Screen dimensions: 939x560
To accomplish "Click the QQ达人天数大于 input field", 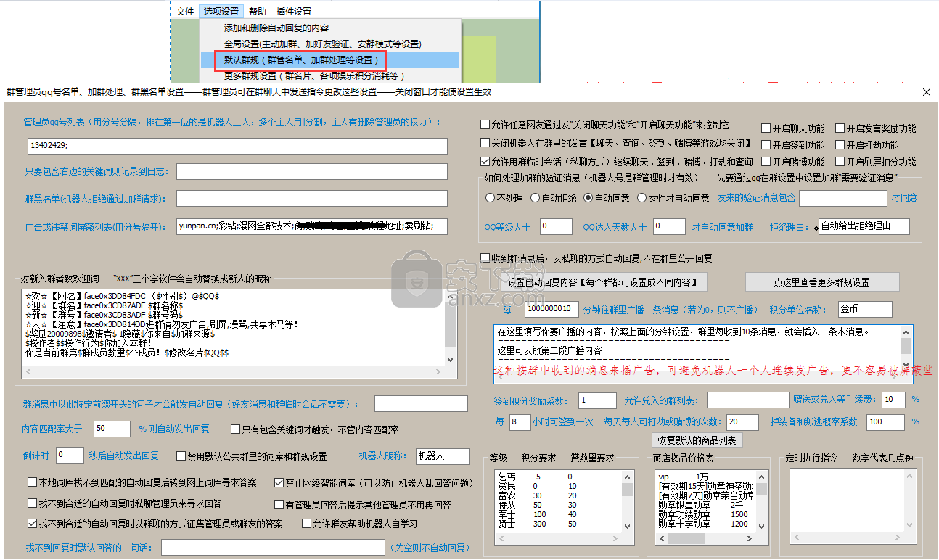I will (669, 226).
